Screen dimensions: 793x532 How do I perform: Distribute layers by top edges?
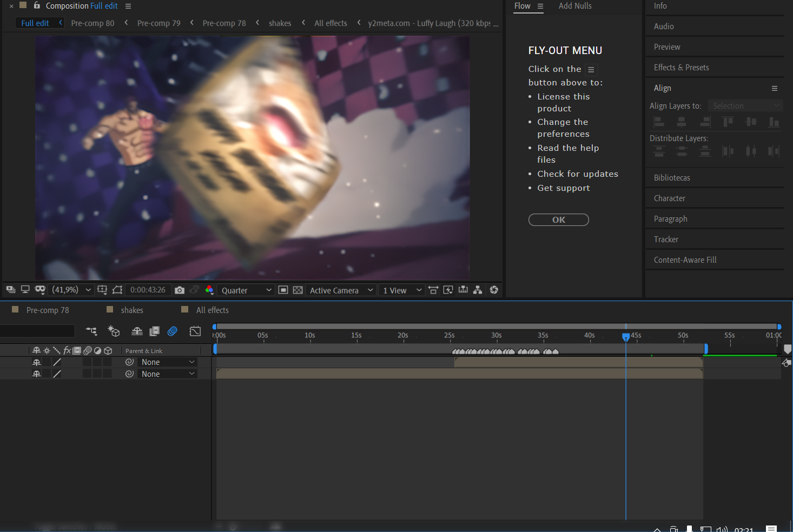click(x=659, y=151)
